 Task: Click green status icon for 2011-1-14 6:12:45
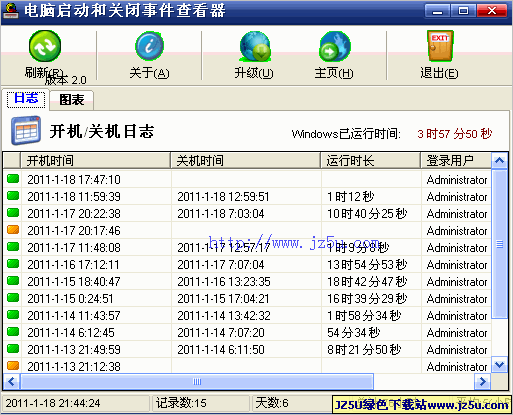pos(13,332)
